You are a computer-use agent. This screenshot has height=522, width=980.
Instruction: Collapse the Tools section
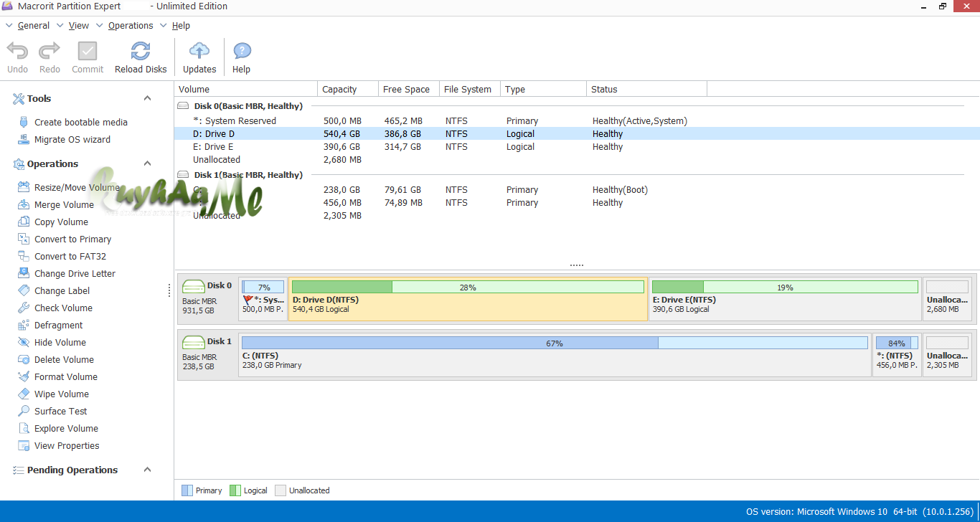(x=147, y=98)
